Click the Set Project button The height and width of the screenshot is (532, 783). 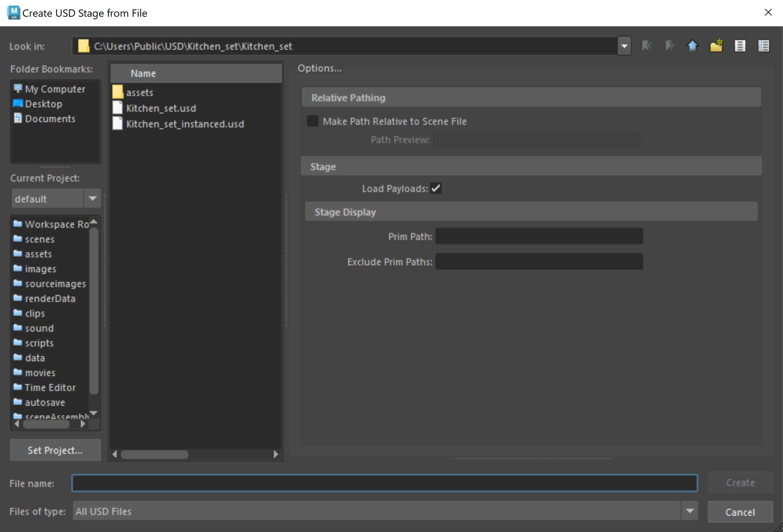coord(55,450)
